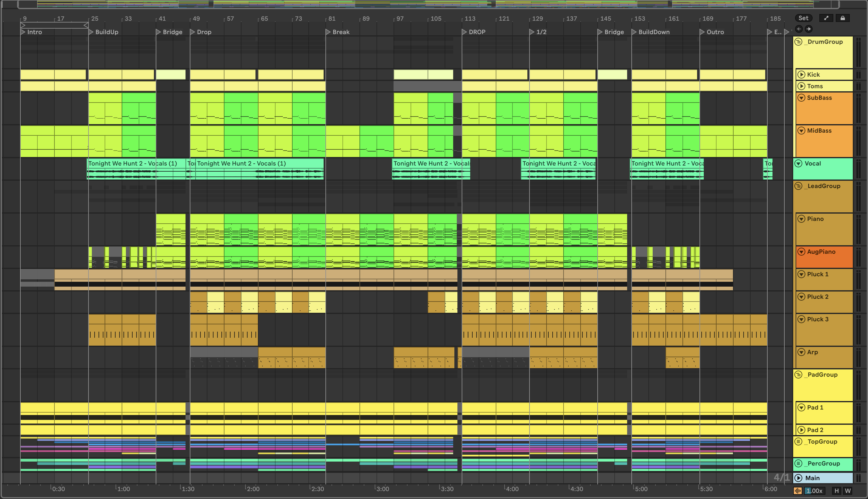Fold the _PadGroup group icon

pyautogui.click(x=798, y=375)
